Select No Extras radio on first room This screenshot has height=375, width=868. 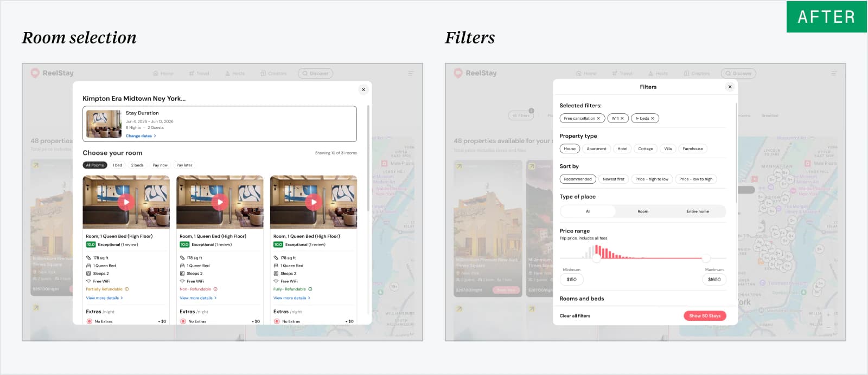click(89, 321)
